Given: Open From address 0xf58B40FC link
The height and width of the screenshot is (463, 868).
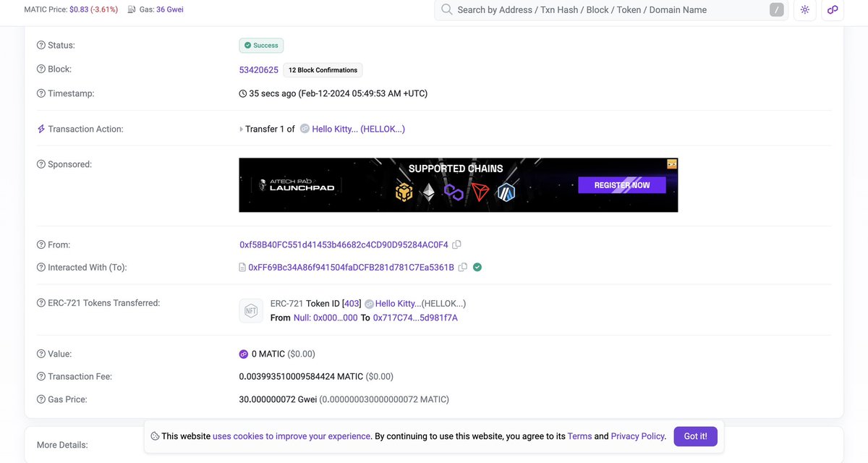Looking at the screenshot, I should [x=344, y=245].
